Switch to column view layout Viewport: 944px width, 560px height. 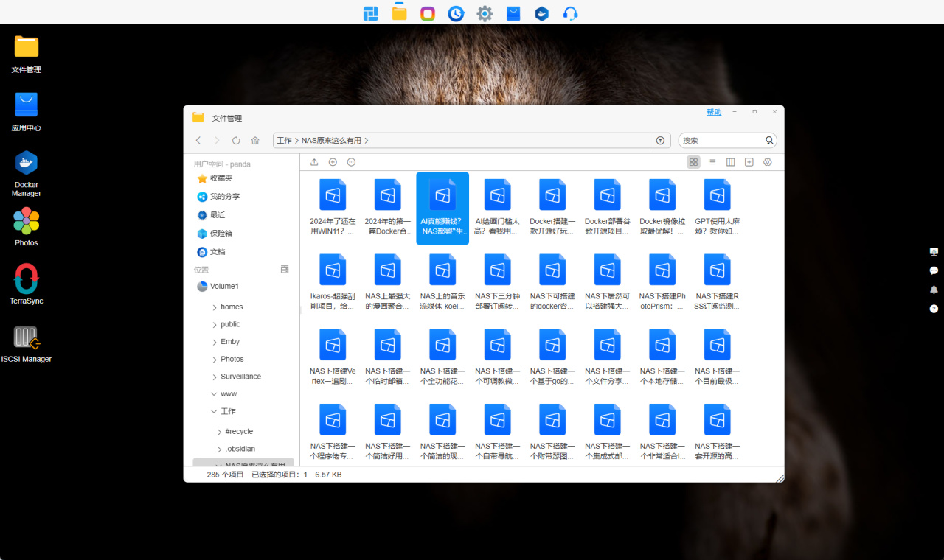[x=730, y=162]
